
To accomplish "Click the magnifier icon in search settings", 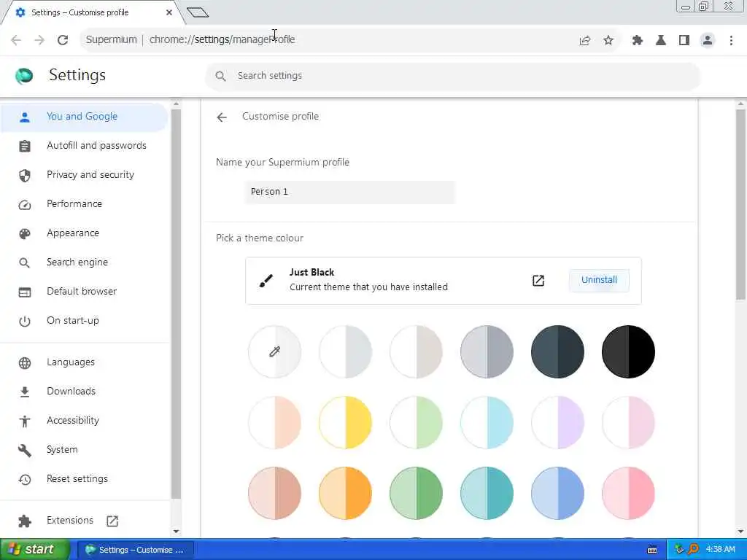I will (x=220, y=76).
